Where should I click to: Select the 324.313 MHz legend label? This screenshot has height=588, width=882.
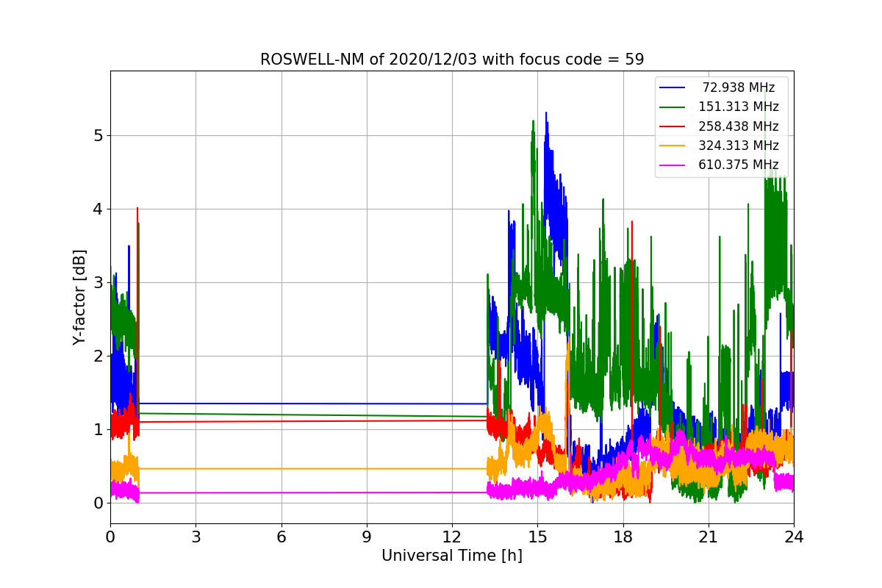[x=739, y=145]
